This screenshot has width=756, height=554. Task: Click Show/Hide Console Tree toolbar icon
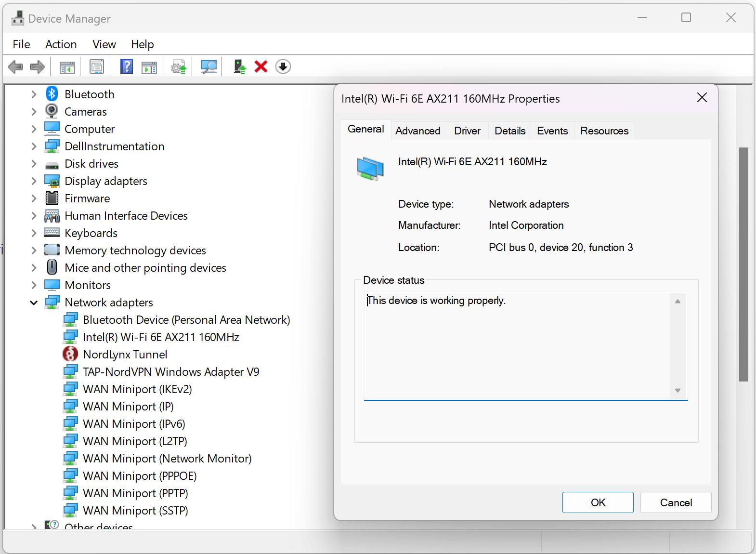click(67, 67)
